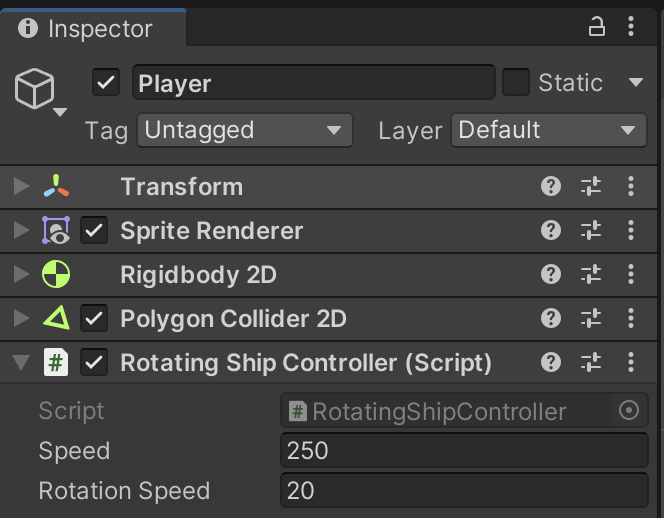Expand the Transform component foldout

pos(21,187)
